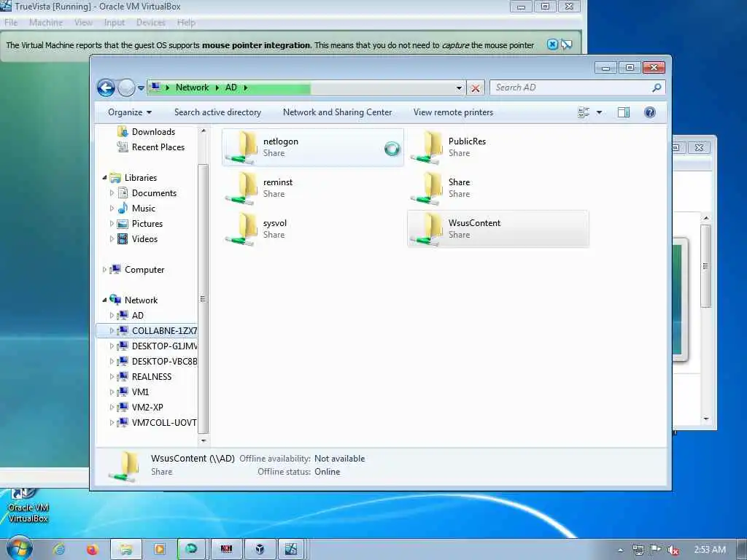Open the View menu of VirtualBox
This screenshot has height=560, width=747.
(x=83, y=23)
